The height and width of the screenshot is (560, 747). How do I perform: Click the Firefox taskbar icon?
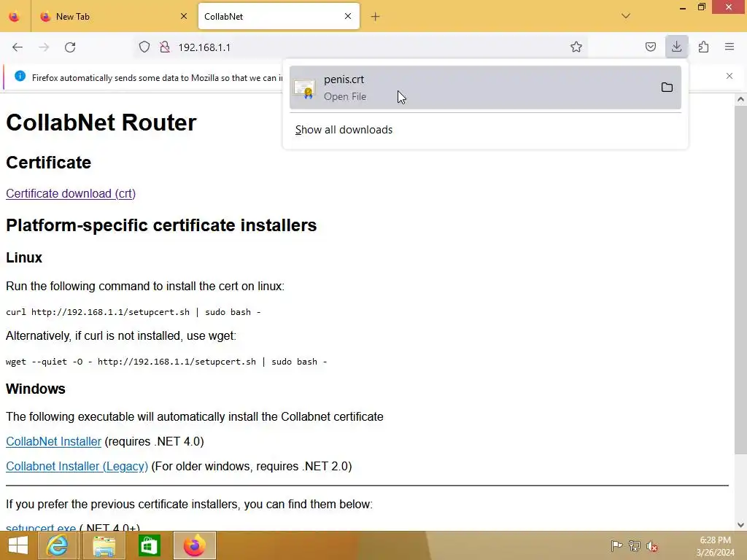pos(194,545)
